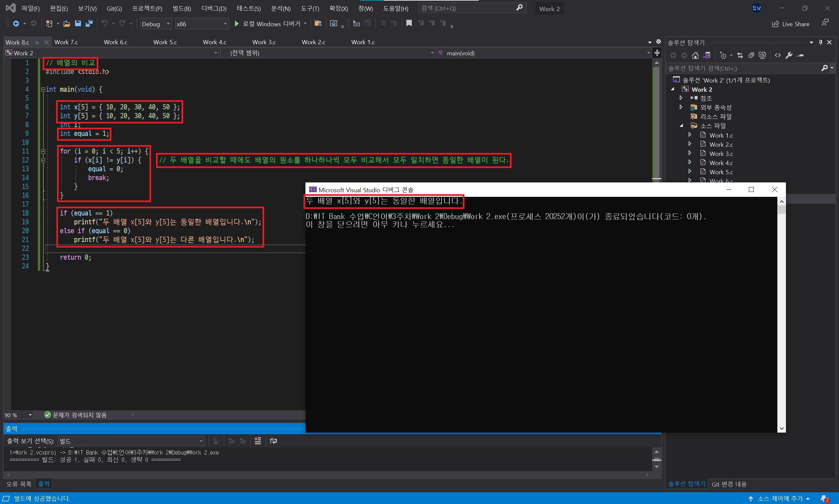The width and height of the screenshot is (839, 504).
Task: Click Solution Explorer Home icon
Action: [x=695, y=55]
